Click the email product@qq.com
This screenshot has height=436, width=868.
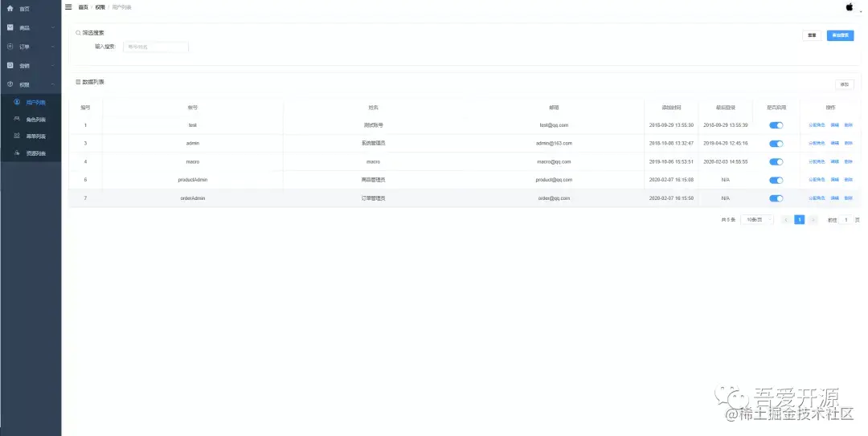pyautogui.click(x=554, y=180)
